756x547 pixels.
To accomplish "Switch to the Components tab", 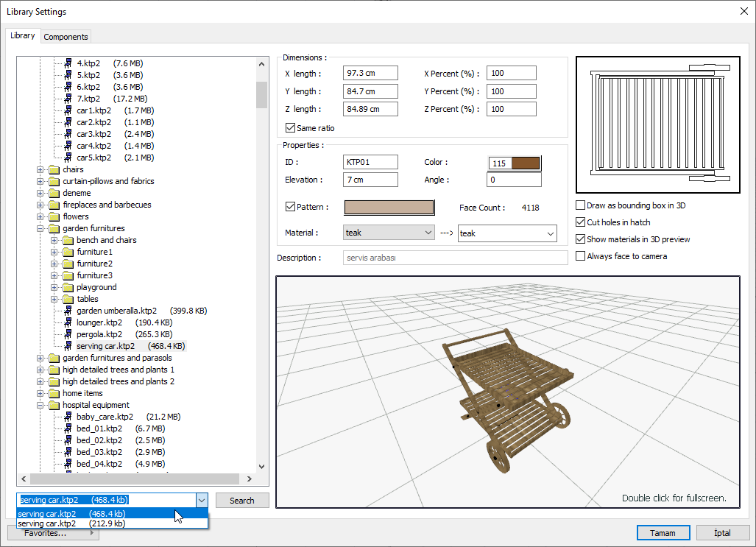I will [66, 37].
